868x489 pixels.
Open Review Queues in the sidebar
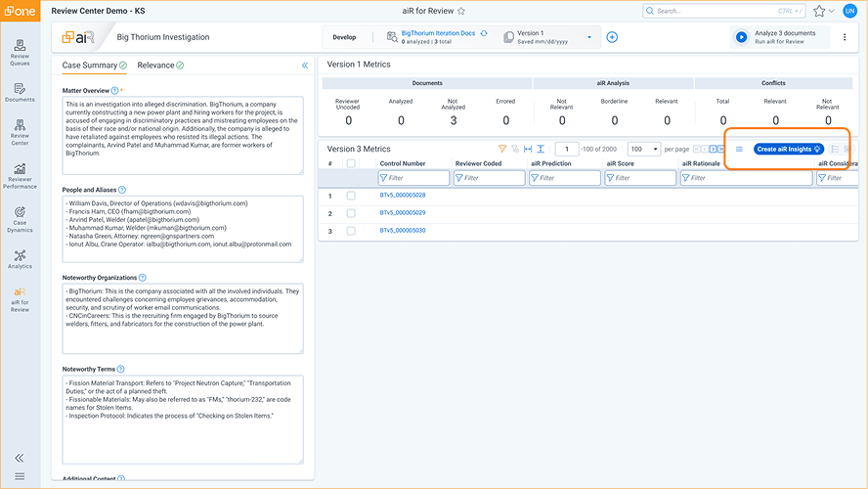20,53
